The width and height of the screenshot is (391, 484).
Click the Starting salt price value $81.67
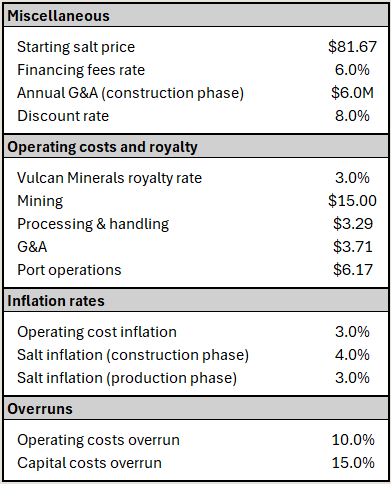point(352,47)
